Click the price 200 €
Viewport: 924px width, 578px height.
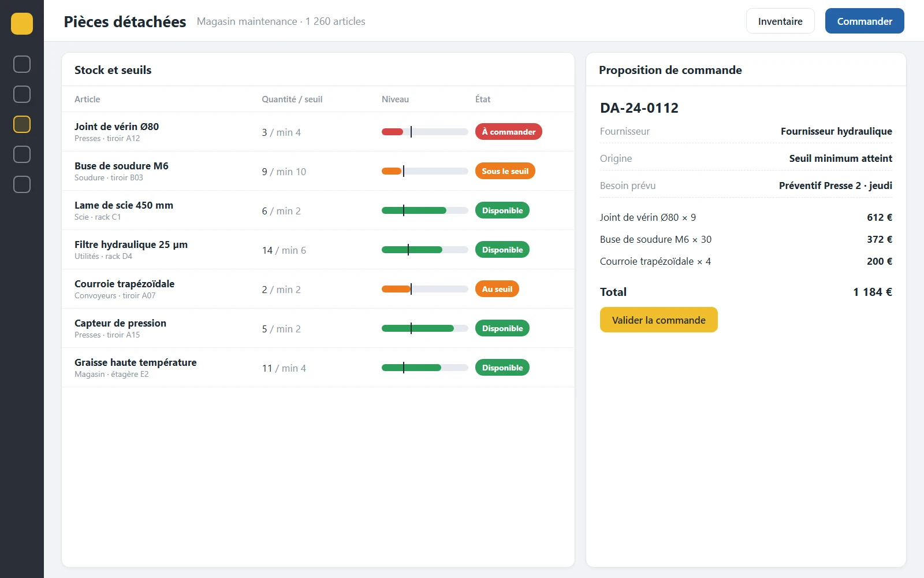[x=880, y=261]
